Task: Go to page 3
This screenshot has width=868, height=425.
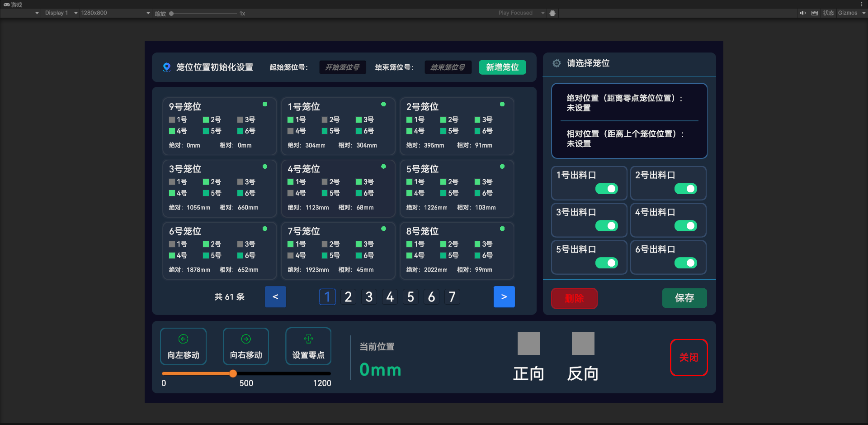Action: point(369,297)
